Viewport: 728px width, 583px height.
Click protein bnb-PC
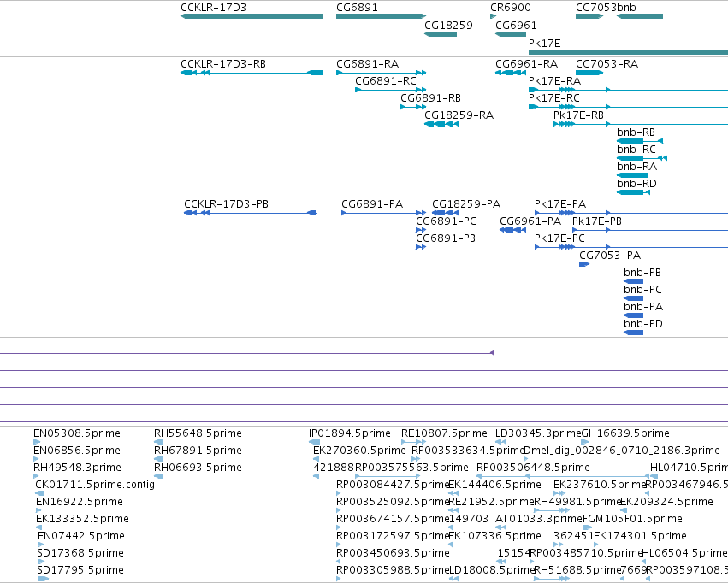[x=633, y=298]
